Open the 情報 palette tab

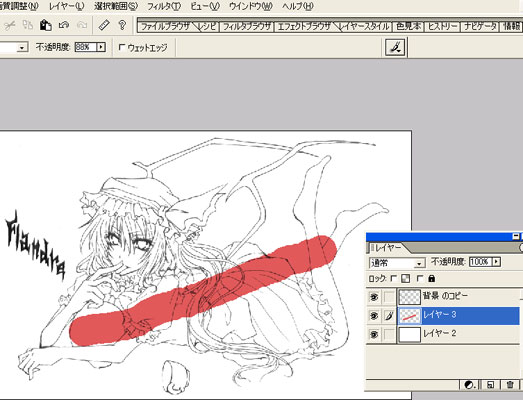point(511,26)
